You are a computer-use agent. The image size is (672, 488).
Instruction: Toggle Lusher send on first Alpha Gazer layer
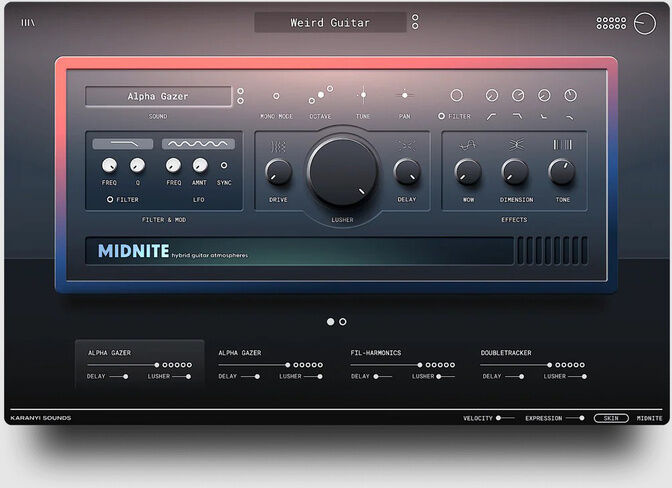coord(182,377)
